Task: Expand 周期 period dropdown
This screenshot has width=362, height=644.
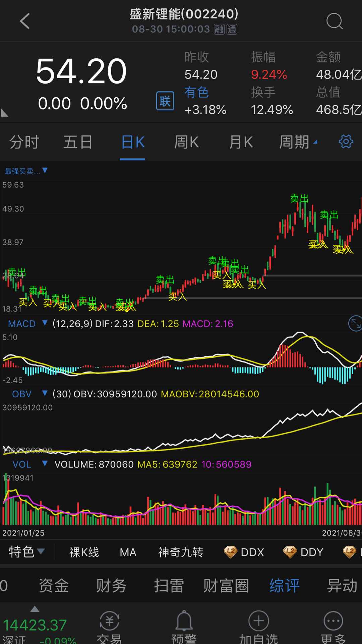Action: 298,142
